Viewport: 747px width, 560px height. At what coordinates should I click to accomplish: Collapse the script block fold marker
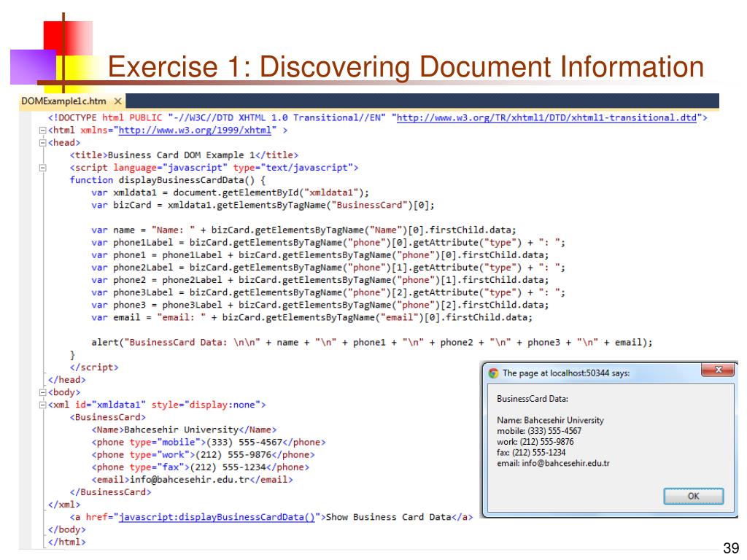42,168
